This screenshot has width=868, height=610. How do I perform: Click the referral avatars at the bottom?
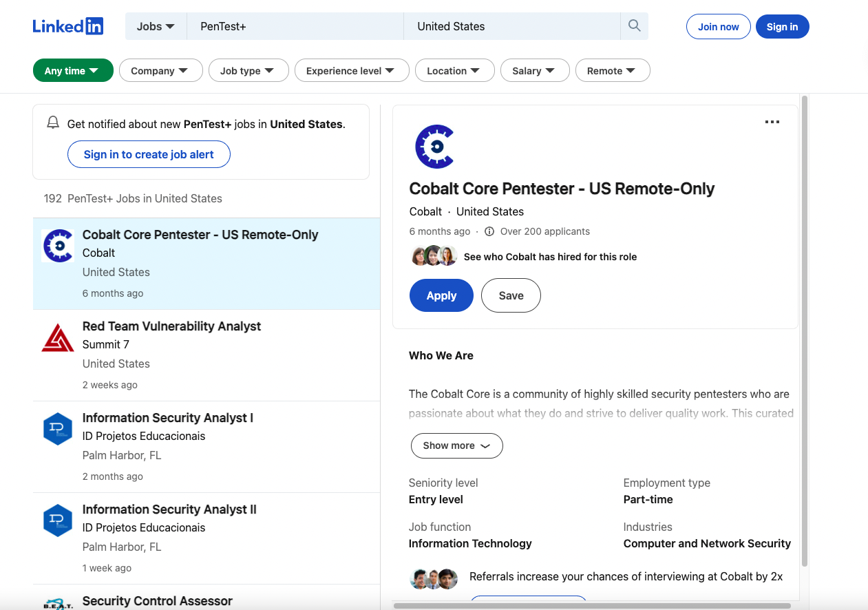click(x=434, y=579)
